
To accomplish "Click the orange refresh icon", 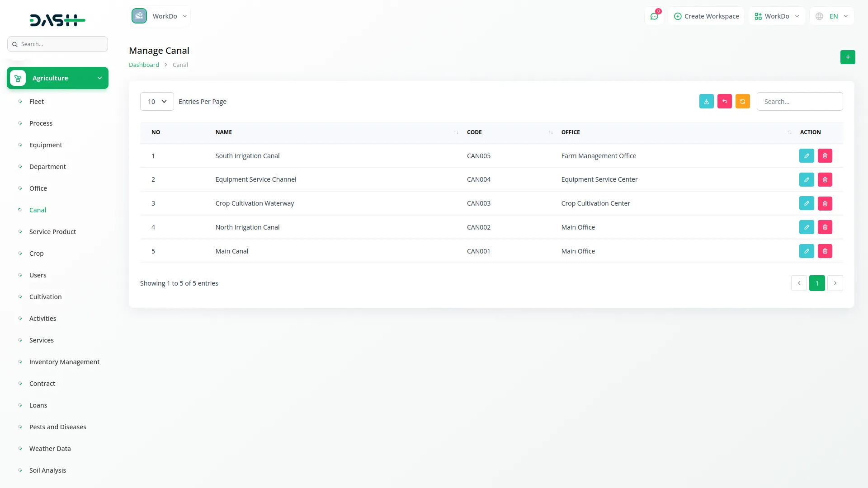I will (742, 101).
